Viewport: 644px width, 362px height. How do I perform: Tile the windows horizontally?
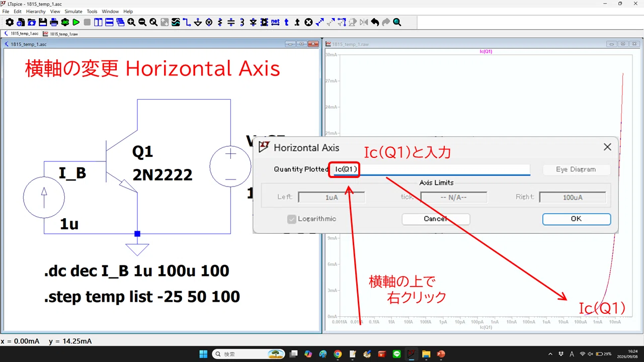click(109, 22)
